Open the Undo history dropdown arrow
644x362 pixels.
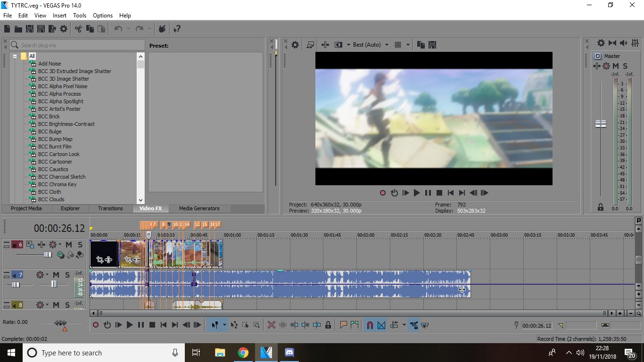tap(128, 29)
